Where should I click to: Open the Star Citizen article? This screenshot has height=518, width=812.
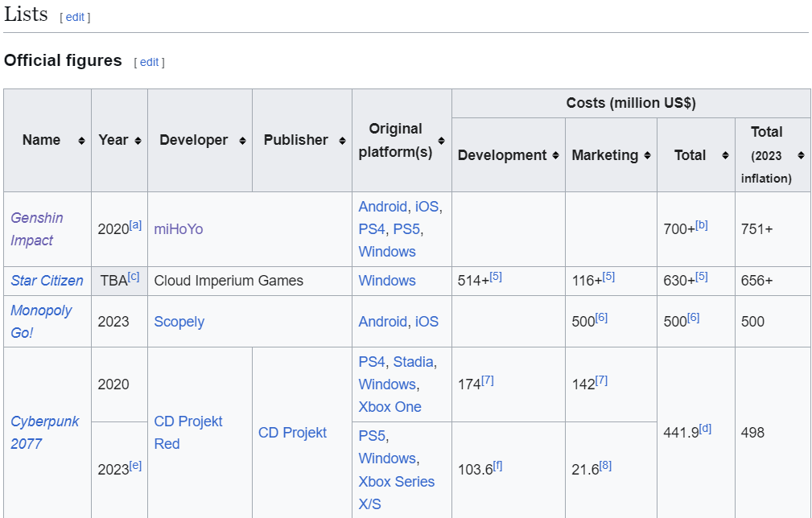pos(47,281)
